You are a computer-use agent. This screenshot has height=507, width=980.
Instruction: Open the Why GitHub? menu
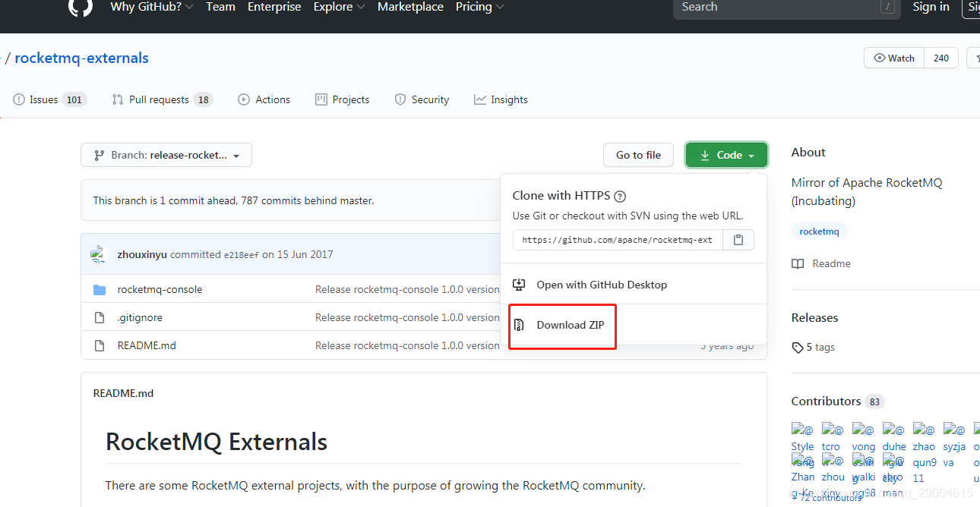151,7
